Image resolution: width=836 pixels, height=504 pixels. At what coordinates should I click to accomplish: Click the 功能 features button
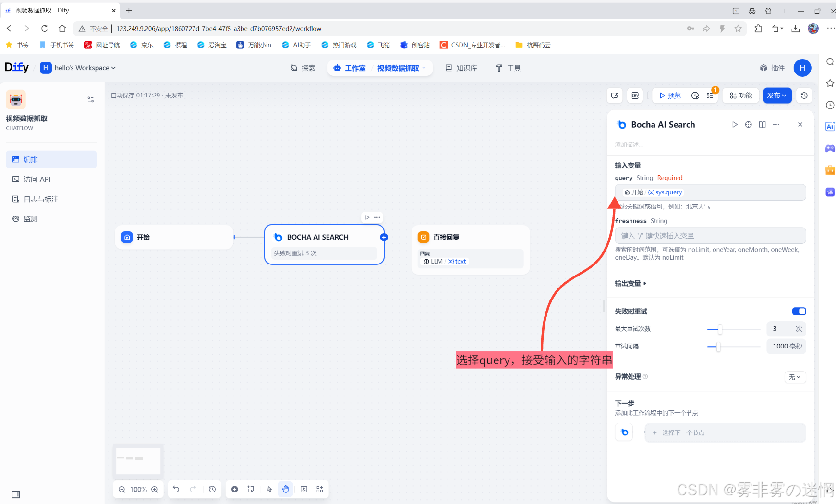[741, 96]
